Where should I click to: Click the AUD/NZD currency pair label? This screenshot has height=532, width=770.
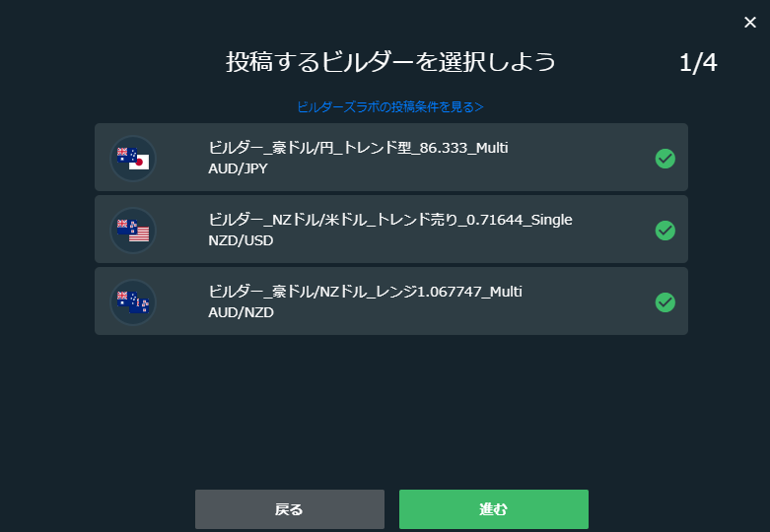point(242,312)
